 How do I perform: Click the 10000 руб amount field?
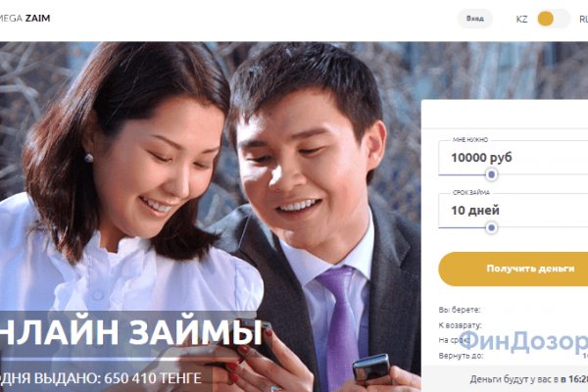[x=513, y=158]
